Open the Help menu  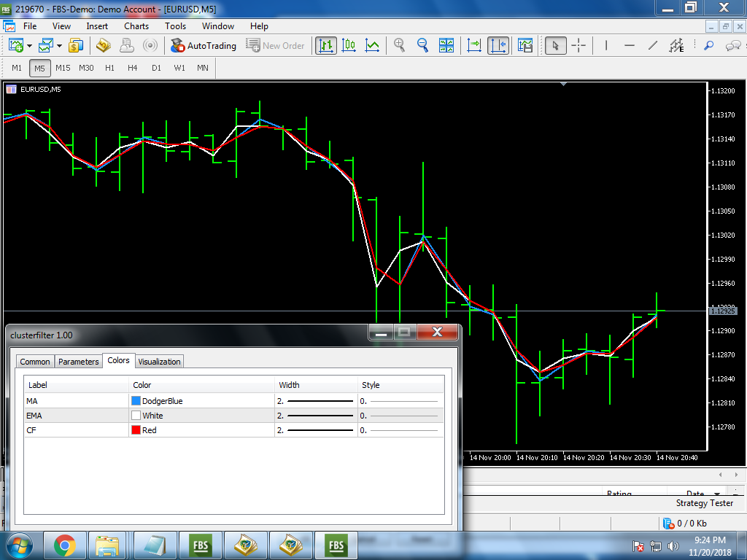[259, 26]
